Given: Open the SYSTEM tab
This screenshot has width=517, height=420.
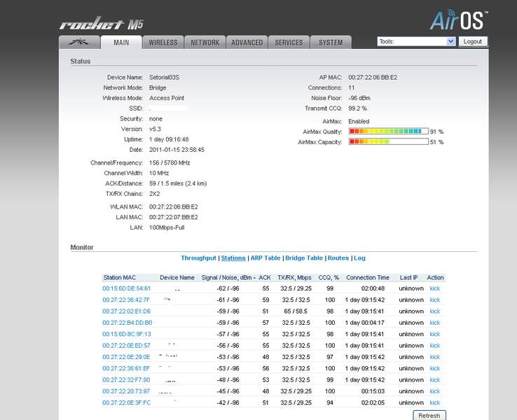Looking at the screenshot, I should click(x=331, y=43).
